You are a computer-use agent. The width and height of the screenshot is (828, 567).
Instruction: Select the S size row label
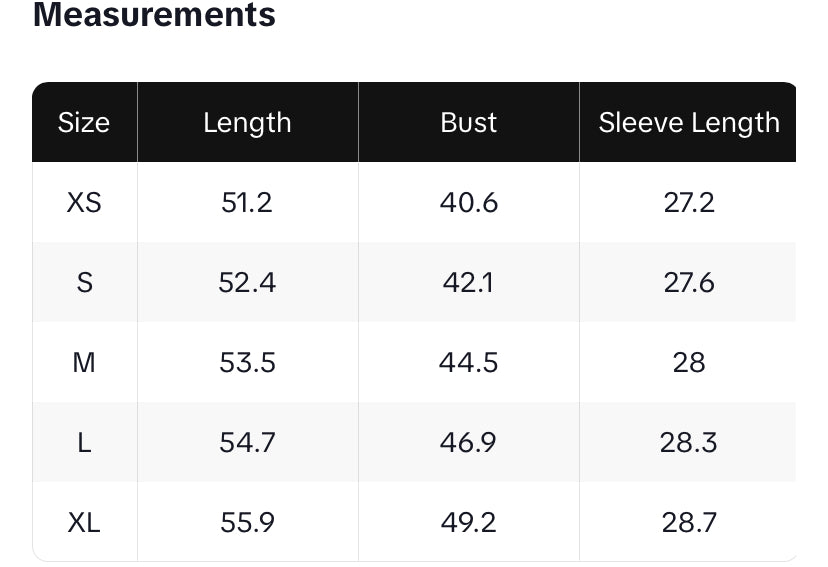pyautogui.click(x=84, y=282)
